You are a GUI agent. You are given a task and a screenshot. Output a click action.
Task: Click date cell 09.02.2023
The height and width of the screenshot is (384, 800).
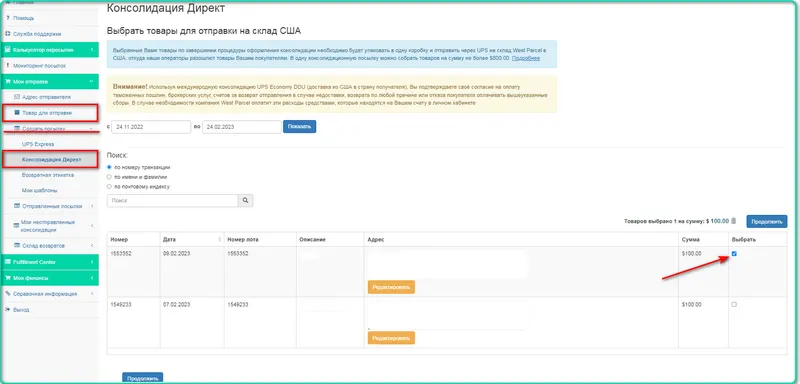(177, 253)
